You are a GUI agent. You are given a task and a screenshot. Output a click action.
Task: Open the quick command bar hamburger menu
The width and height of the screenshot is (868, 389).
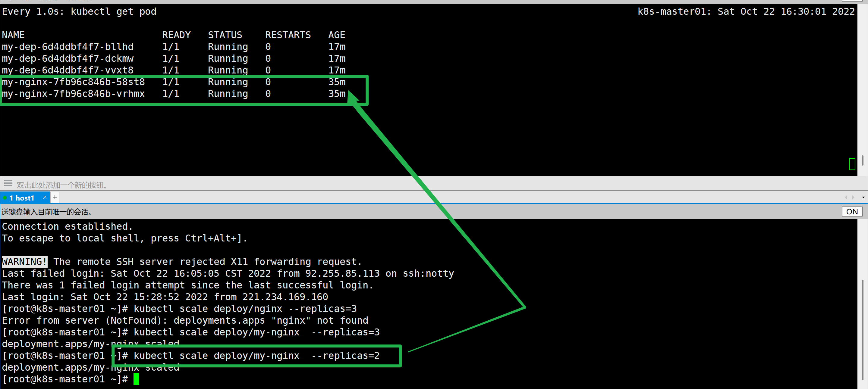coord(8,183)
